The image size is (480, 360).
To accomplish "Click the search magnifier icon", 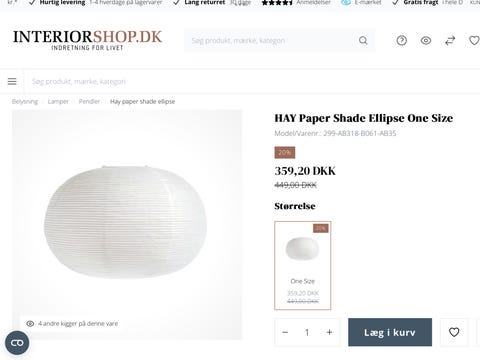I will click(363, 41).
